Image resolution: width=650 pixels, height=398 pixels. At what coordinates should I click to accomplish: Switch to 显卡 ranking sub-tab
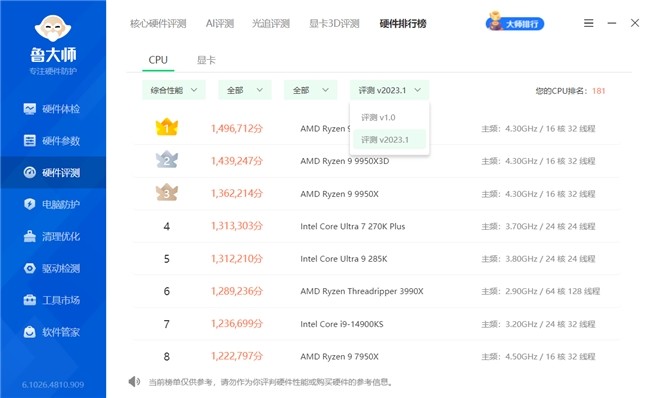[206, 60]
